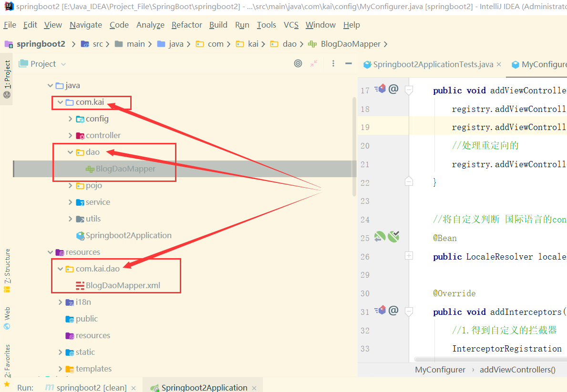Viewport: 567px width, 392px height.
Task: Hide the Project panel with minus icon
Action: pyautogui.click(x=349, y=64)
